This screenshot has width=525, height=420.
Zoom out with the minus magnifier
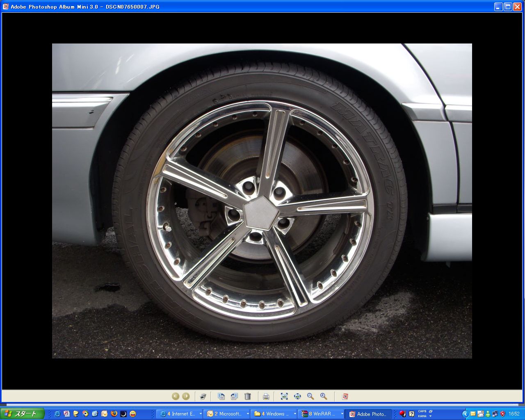(310, 396)
